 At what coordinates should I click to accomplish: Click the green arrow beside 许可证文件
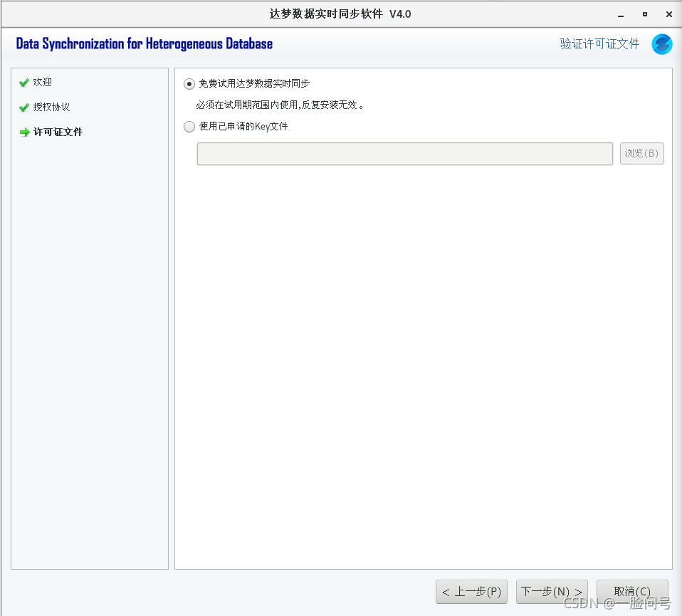click(24, 132)
